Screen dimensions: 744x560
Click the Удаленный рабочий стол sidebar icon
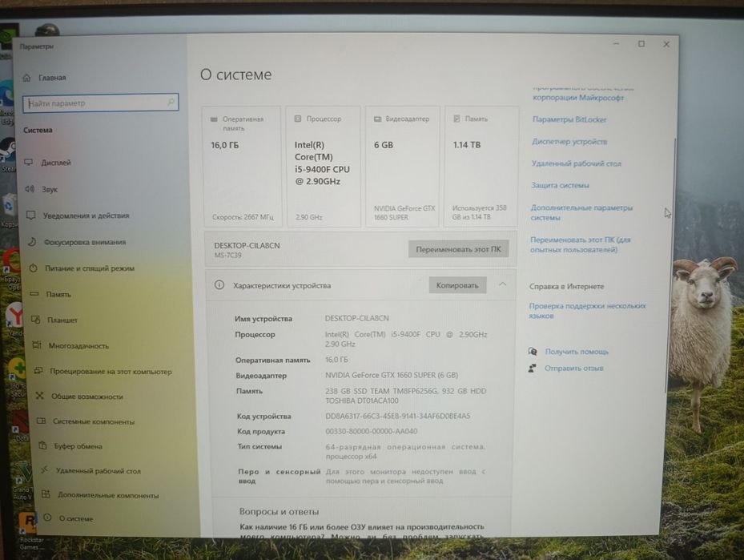point(45,469)
